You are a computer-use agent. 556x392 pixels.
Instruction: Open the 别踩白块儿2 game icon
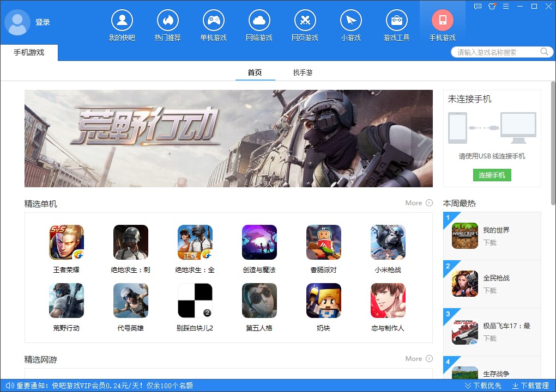[x=195, y=301]
